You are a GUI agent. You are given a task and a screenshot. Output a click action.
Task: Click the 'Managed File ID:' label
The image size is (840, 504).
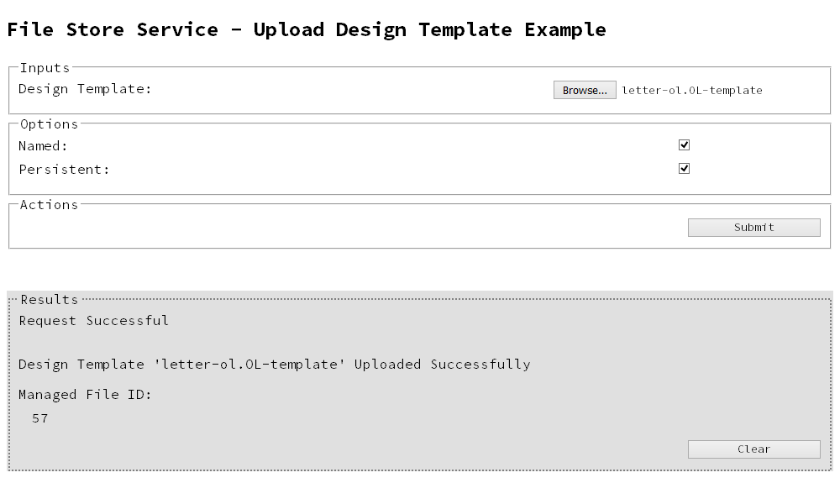coord(85,395)
